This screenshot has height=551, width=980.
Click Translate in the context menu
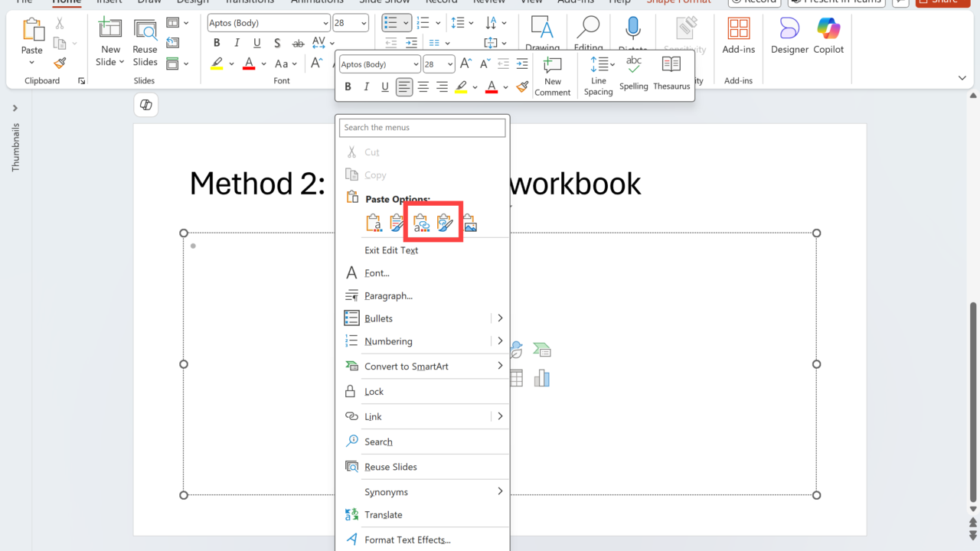coord(383,515)
